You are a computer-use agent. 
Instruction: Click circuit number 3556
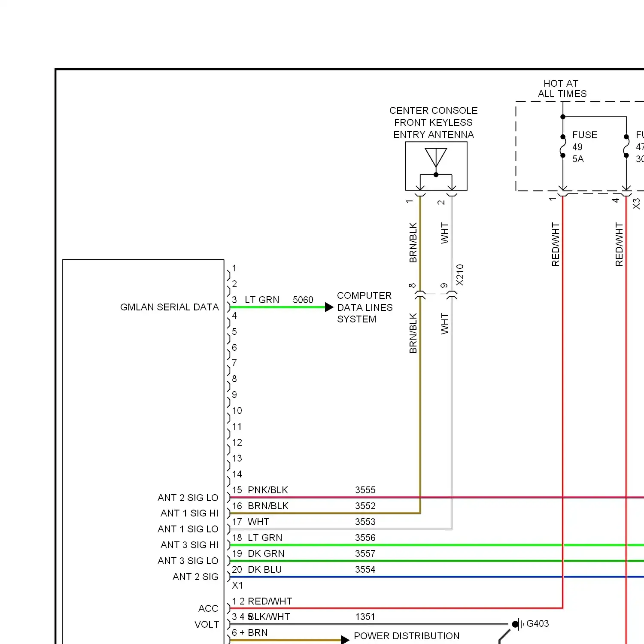(x=365, y=538)
